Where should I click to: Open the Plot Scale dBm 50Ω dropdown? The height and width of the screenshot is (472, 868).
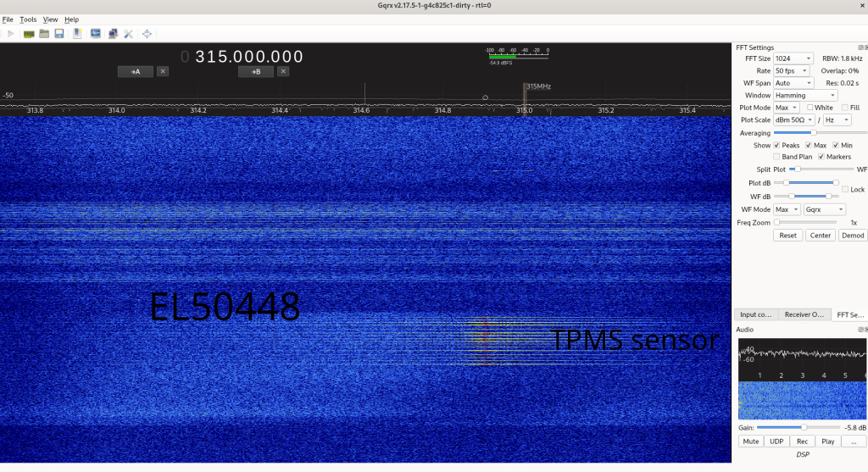pos(793,119)
